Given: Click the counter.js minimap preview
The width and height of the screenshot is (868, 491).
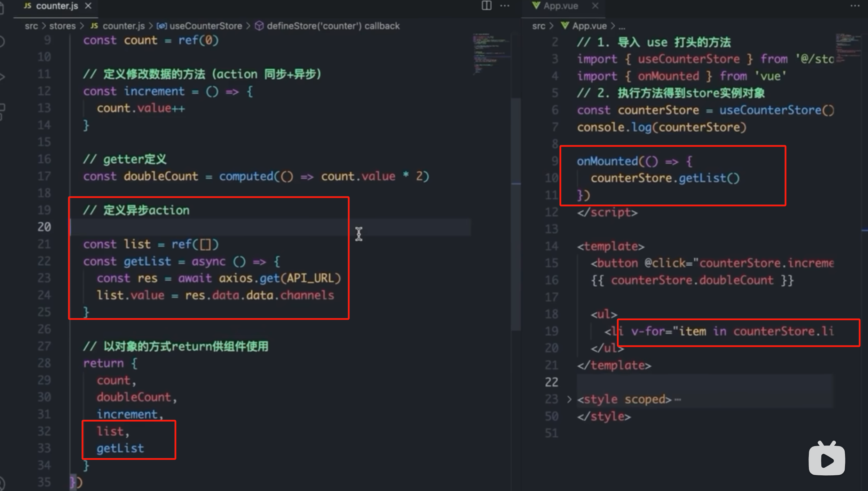Looking at the screenshot, I should pyautogui.click(x=491, y=54).
